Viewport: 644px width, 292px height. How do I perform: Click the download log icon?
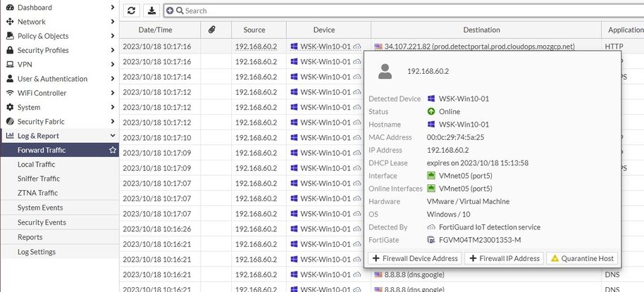click(151, 11)
